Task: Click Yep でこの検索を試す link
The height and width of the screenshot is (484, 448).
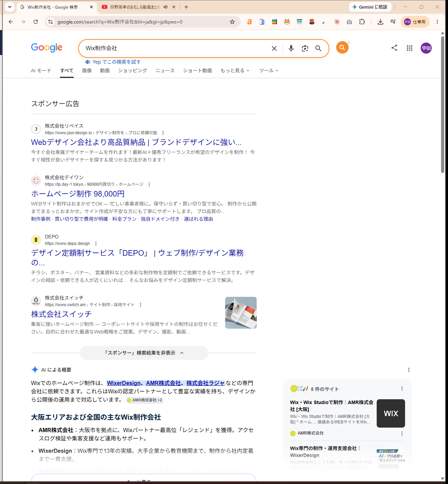Action: (113, 62)
